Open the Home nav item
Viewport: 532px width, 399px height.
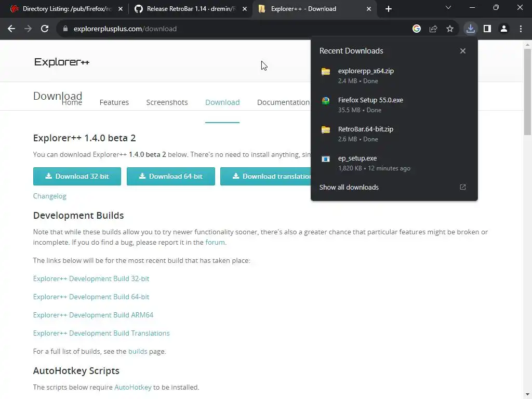click(x=72, y=102)
